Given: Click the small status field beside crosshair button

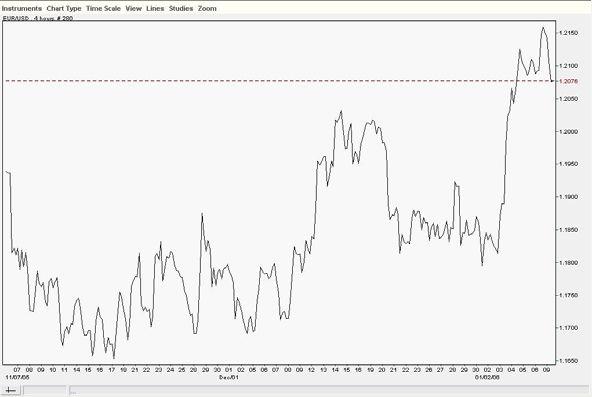Looking at the screenshot, I should point(45,391).
